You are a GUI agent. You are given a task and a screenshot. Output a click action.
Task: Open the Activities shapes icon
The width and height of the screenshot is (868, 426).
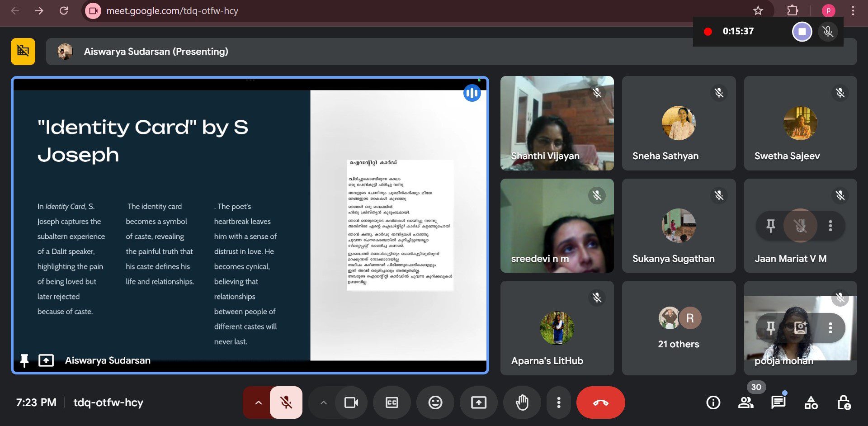coord(811,402)
